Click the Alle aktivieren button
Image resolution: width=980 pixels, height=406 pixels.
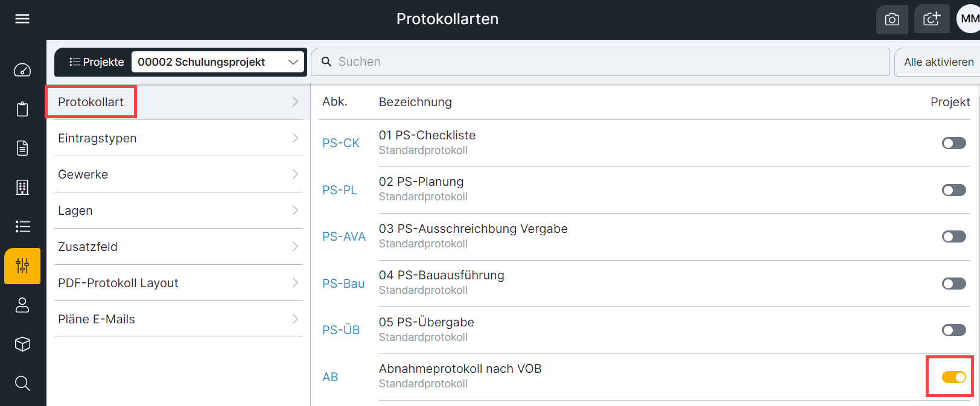click(938, 62)
